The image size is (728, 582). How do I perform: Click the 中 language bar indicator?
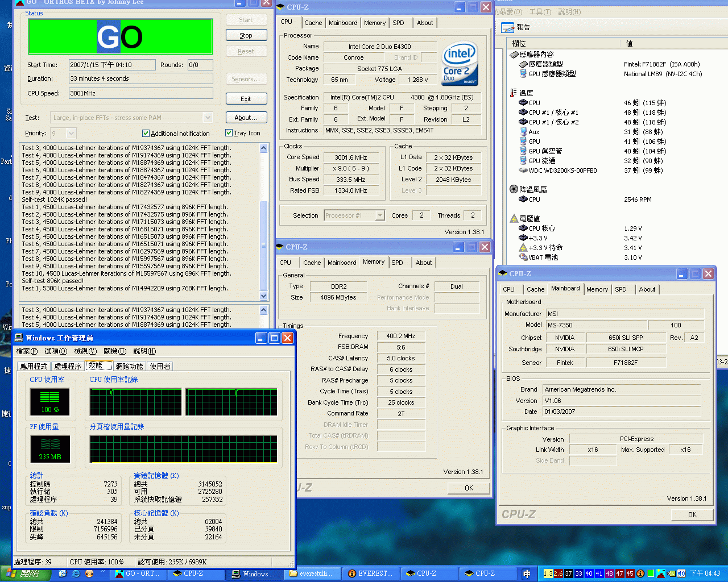527,573
